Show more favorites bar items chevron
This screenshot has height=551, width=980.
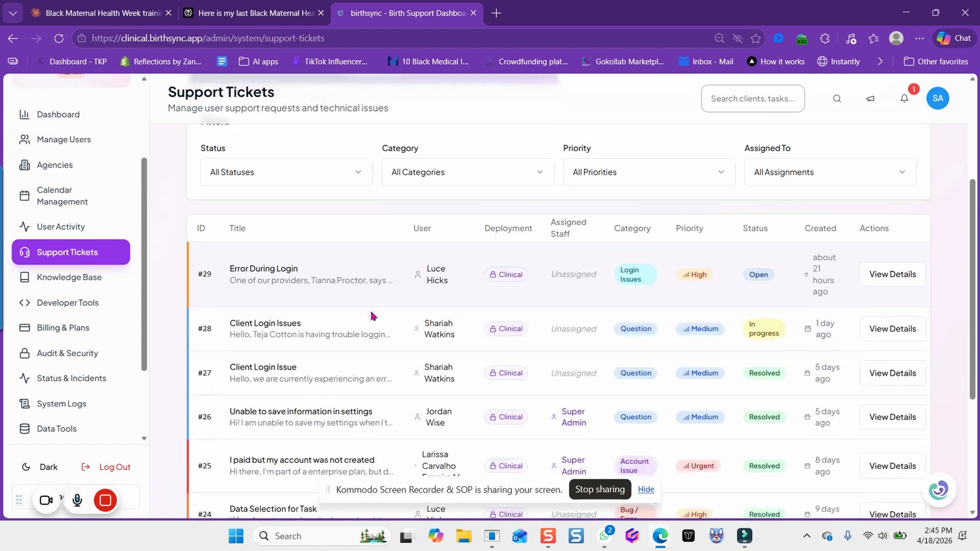pyautogui.click(x=880, y=61)
